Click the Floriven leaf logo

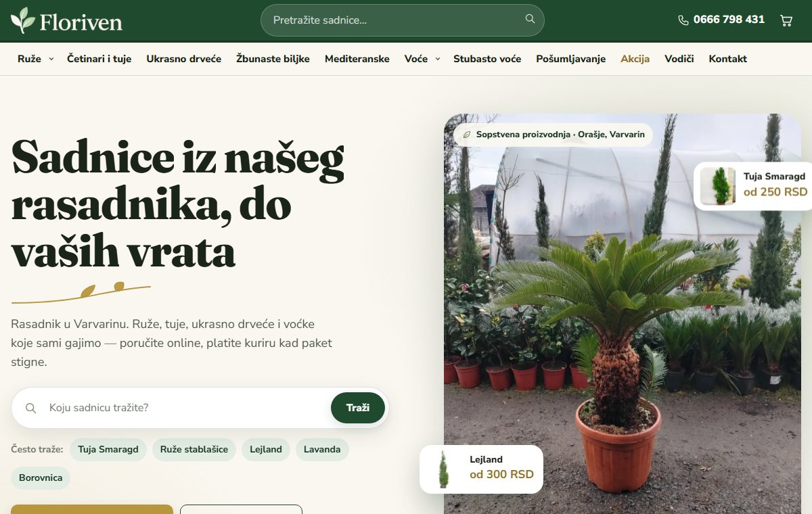23,20
